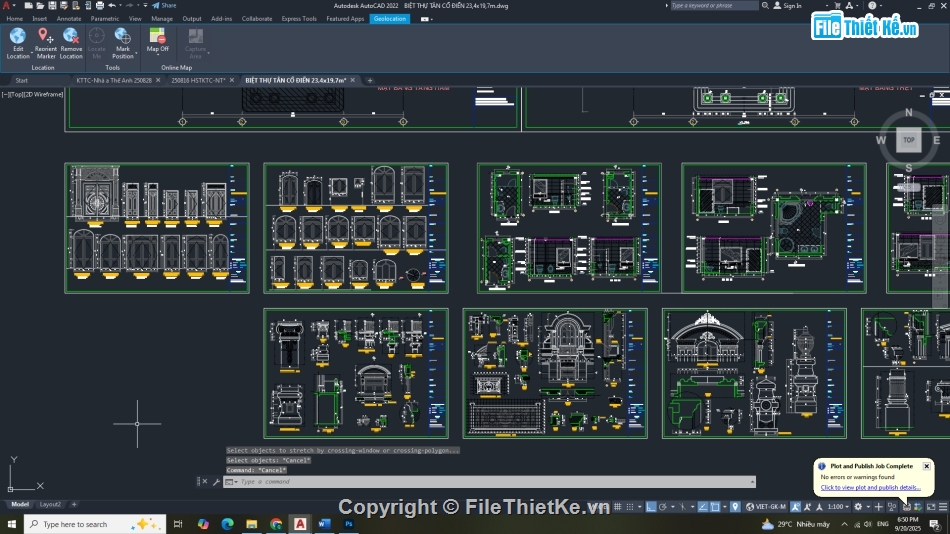The image size is (950, 534).
Task: Open the Annotate ribbon tab
Action: tap(69, 18)
